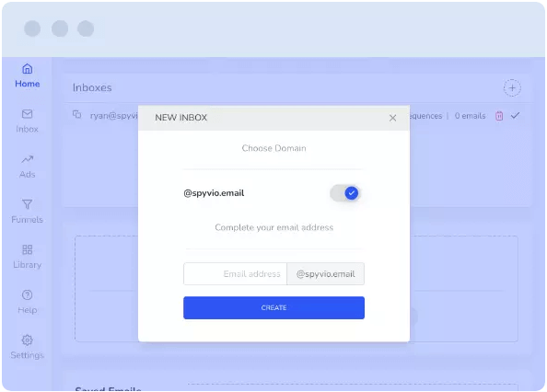
Task: Click the Settings label in sidebar
Action: pyautogui.click(x=28, y=355)
